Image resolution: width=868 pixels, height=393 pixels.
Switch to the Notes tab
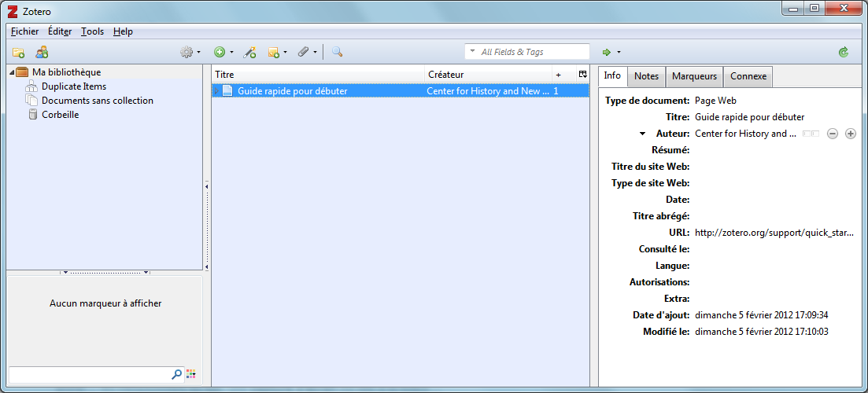point(647,76)
